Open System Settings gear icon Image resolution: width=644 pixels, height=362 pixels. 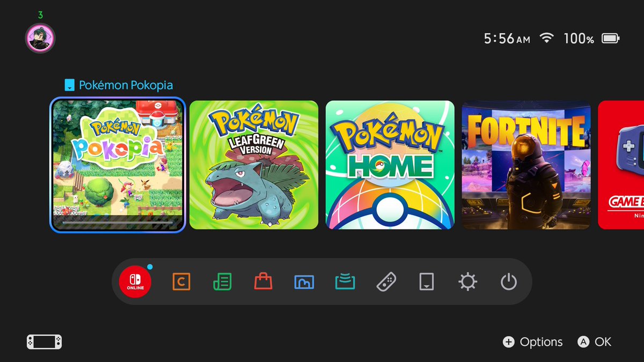click(467, 282)
